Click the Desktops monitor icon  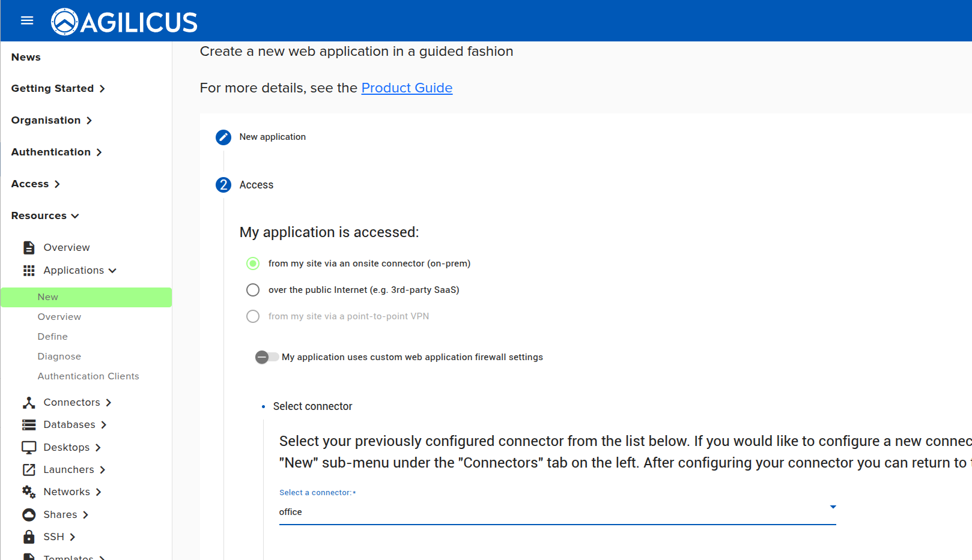(29, 447)
